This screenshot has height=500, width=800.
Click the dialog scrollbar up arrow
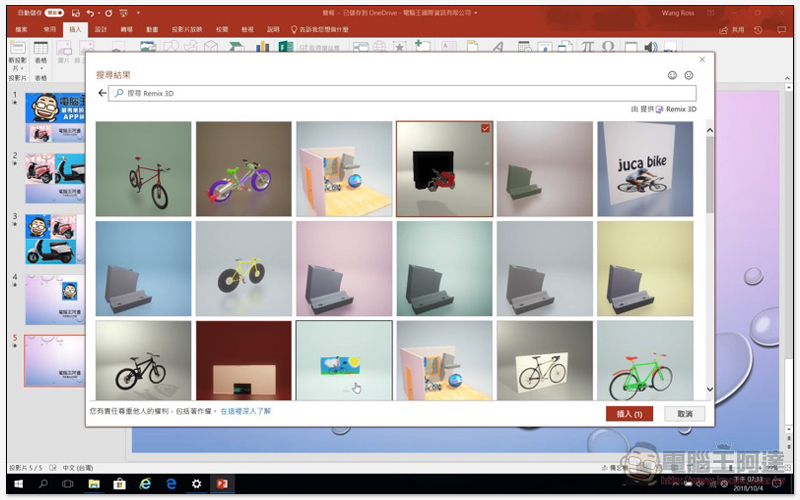(710, 131)
